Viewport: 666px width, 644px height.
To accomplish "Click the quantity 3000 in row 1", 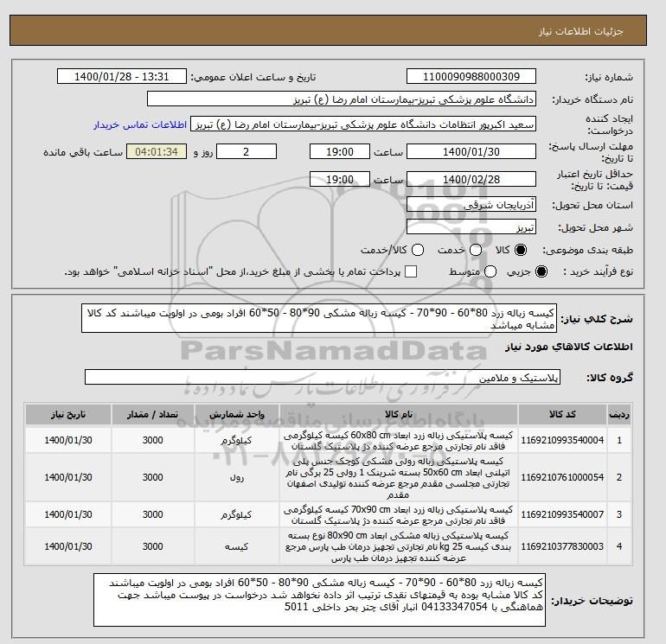I will (153, 440).
